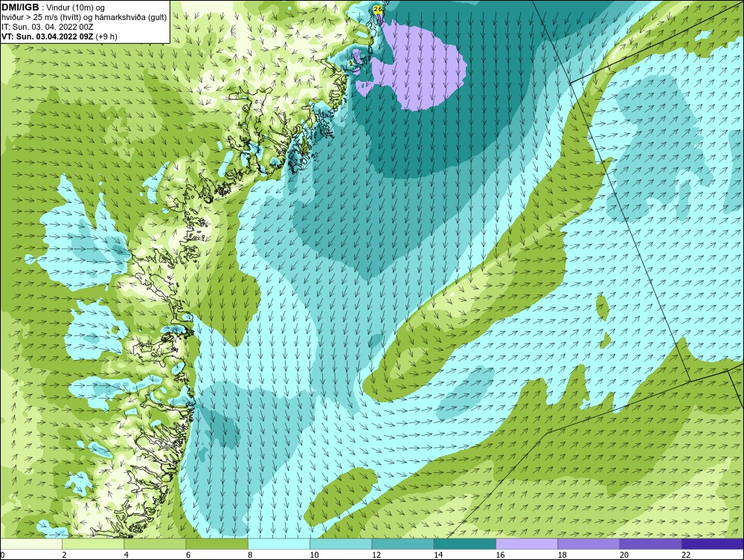Screen dimensions: 744x560
Task: Pick the 0–2 m/s palest legend swatch
Action: pyautogui.click(x=31, y=544)
